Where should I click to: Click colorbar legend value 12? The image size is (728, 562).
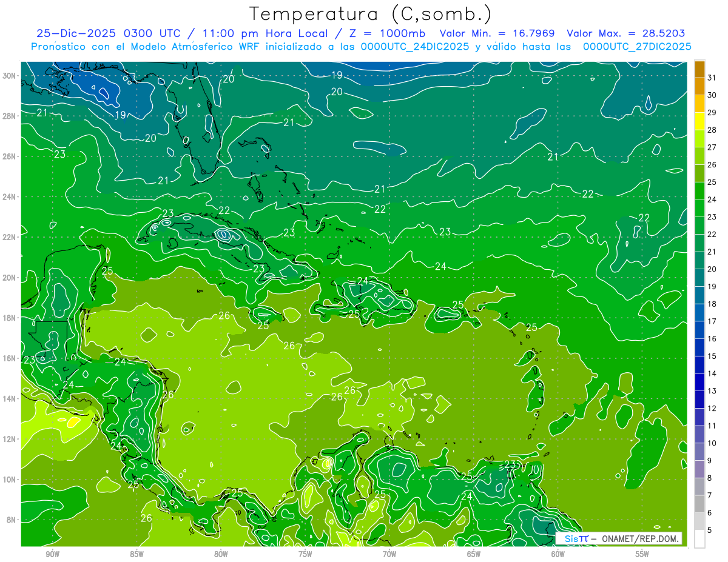[x=712, y=408]
